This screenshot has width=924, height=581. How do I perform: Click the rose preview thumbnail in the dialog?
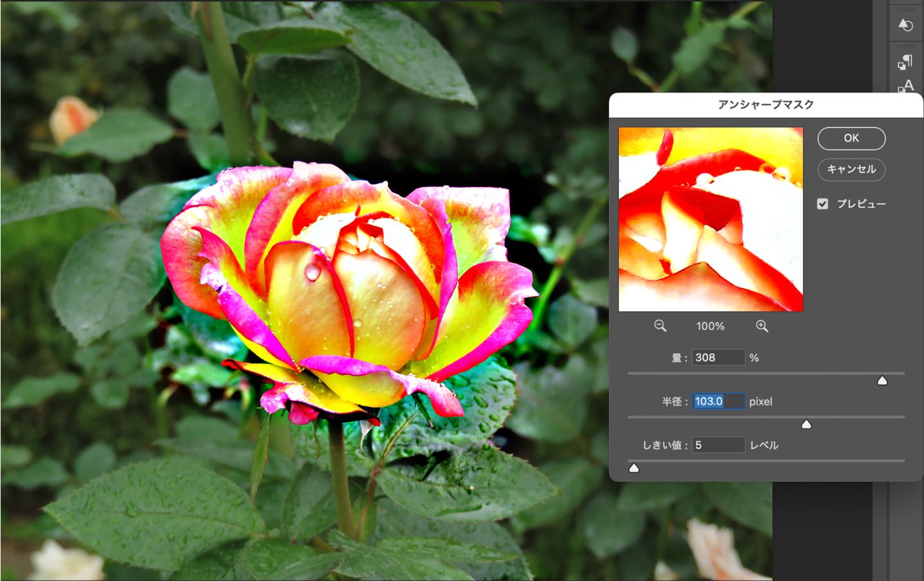tap(710, 219)
